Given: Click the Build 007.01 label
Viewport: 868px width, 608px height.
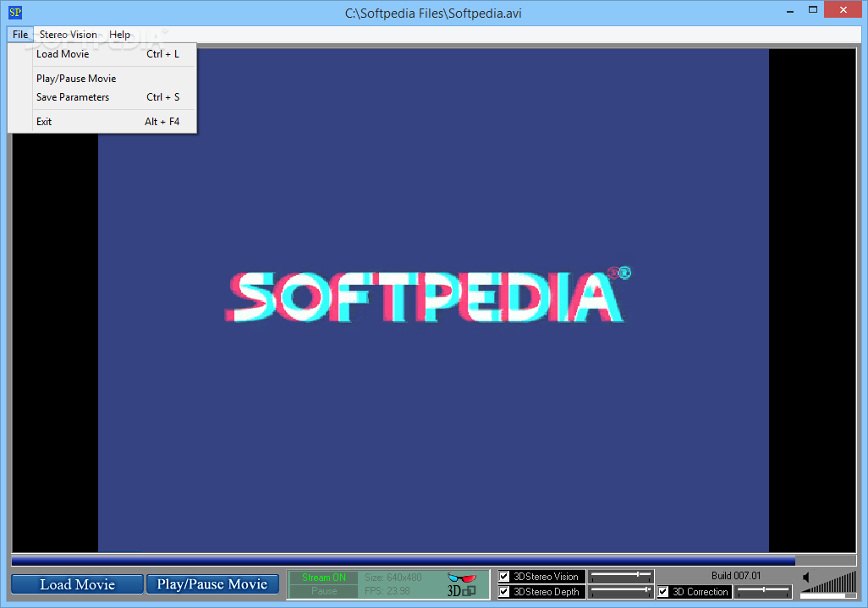Looking at the screenshot, I should 736,576.
